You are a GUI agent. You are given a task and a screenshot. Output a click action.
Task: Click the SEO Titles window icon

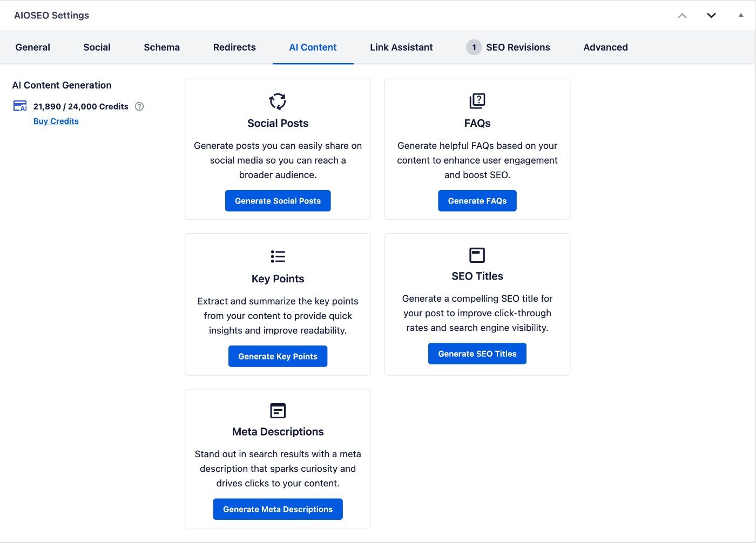477,255
